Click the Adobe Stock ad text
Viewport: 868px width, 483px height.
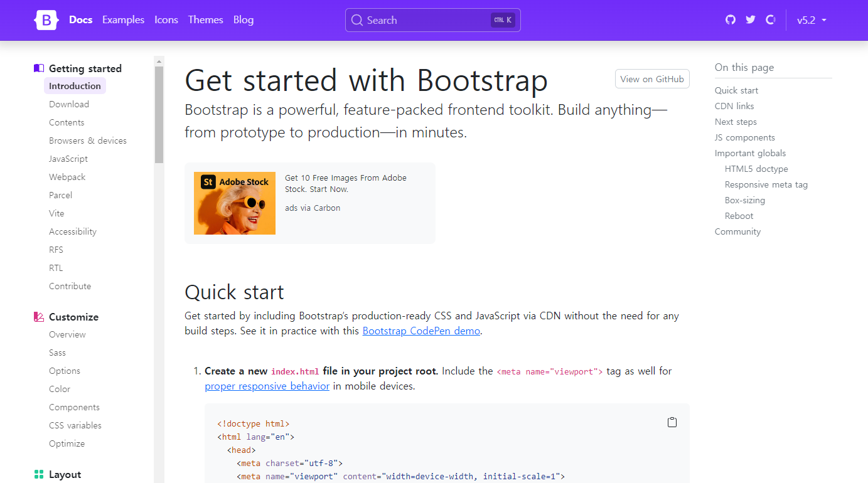tap(346, 183)
